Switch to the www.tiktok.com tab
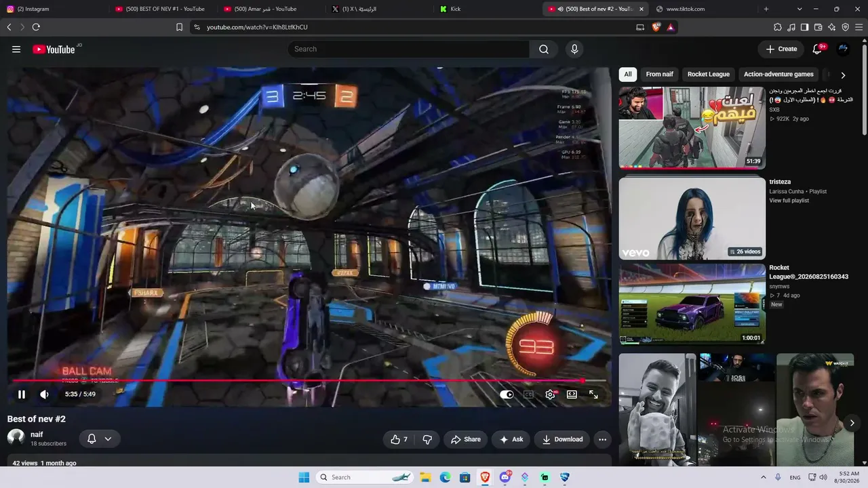This screenshot has height=488, width=868. pos(702,9)
